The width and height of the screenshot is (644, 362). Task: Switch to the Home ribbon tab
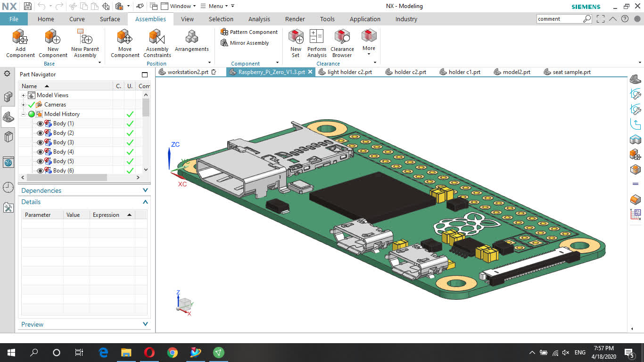point(46,19)
